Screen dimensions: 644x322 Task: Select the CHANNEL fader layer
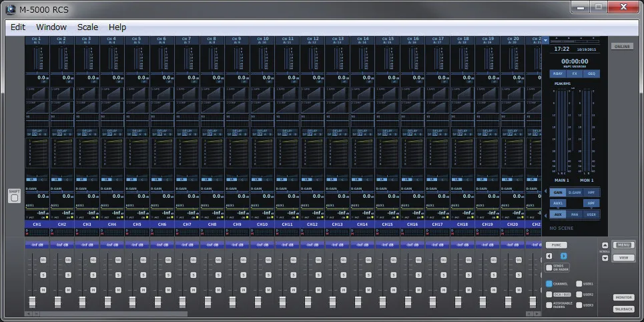549,284
